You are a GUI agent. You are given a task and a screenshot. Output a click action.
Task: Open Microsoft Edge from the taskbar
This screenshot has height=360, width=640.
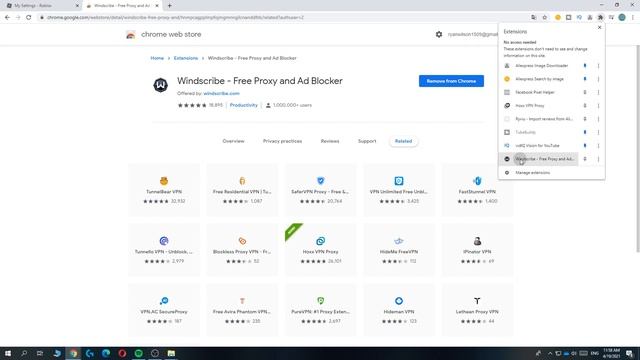[106, 353]
